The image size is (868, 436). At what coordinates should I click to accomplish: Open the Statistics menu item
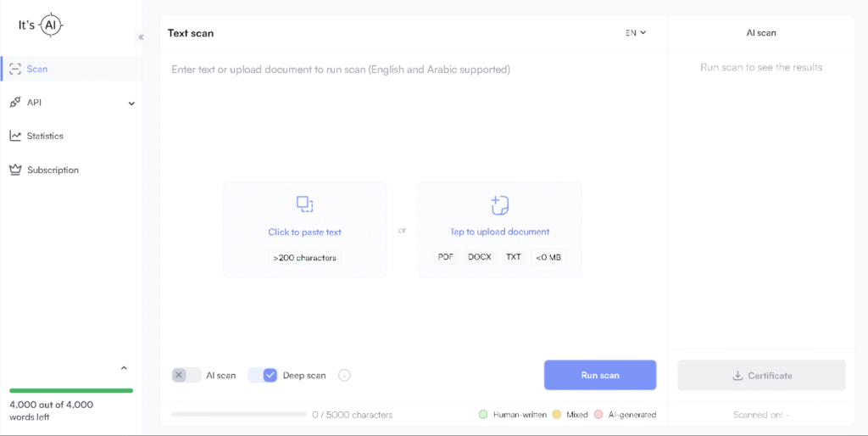tap(45, 136)
